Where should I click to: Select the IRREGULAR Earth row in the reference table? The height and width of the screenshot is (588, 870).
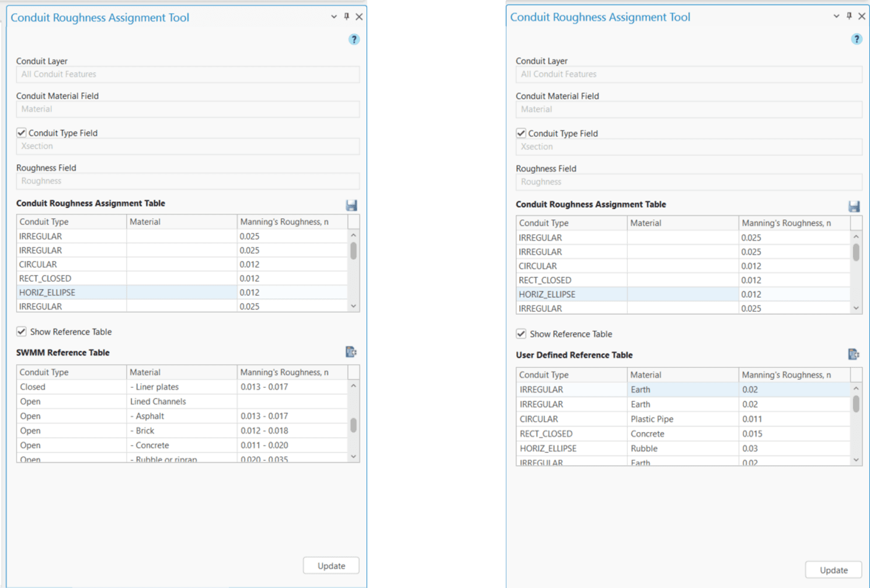(x=642, y=389)
